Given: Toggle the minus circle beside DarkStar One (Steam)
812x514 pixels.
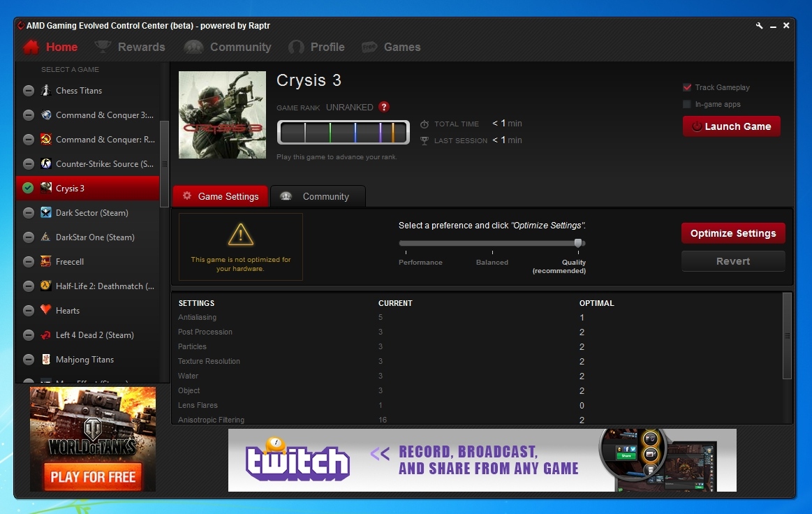Looking at the screenshot, I should [29, 237].
